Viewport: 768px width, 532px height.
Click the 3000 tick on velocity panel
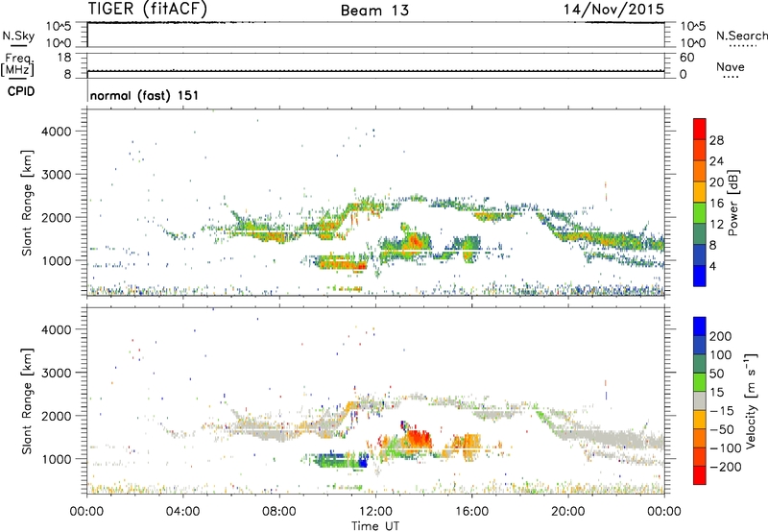click(x=57, y=373)
